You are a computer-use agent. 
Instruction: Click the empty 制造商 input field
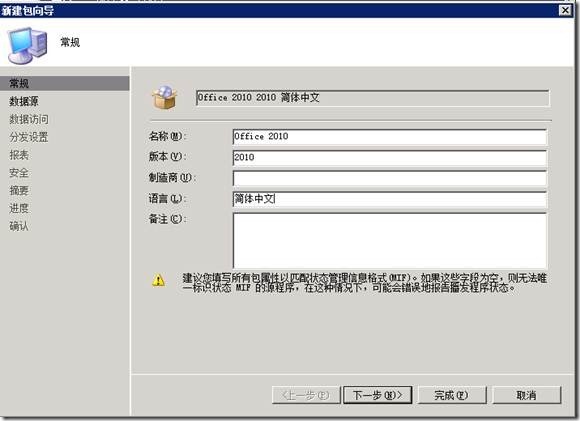(390, 178)
